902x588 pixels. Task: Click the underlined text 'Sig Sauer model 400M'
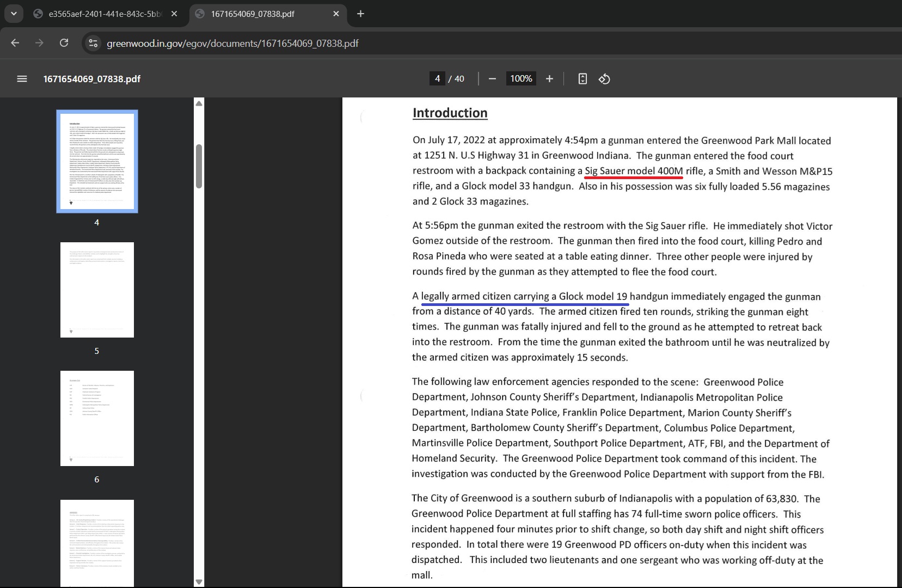point(634,171)
